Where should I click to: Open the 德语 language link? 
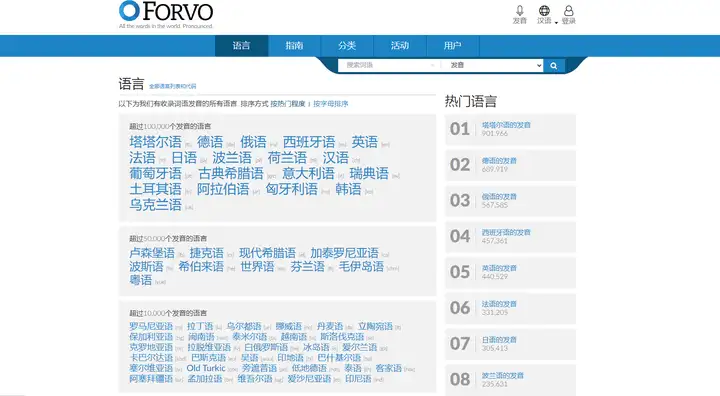pos(210,142)
